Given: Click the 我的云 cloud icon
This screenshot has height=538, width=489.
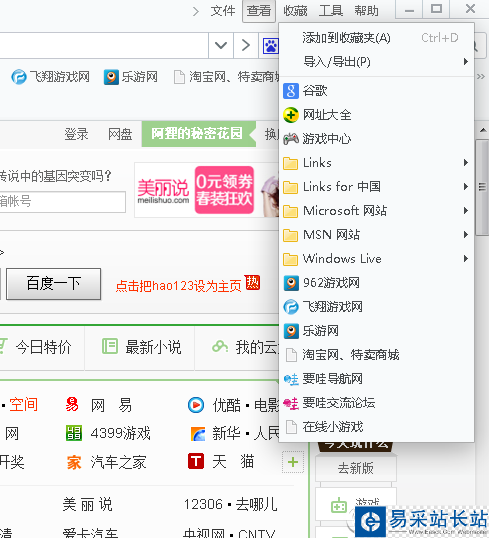Looking at the screenshot, I should [220, 347].
